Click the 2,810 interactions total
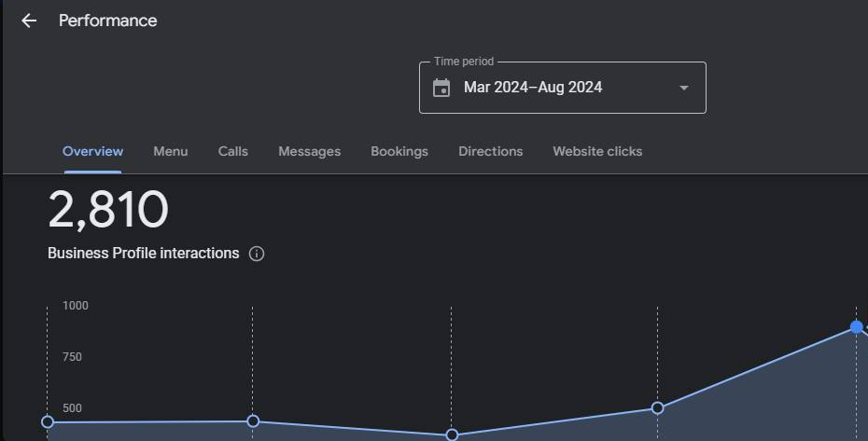Screen dimensions: 868x441 (x=108, y=210)
